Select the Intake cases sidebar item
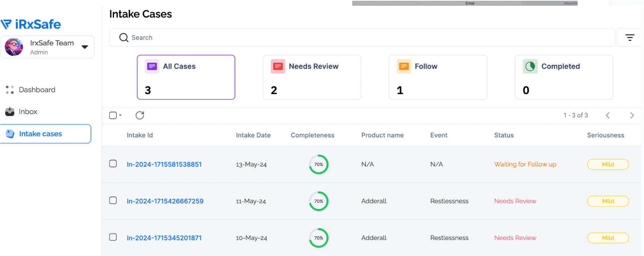 pos(40,134)
